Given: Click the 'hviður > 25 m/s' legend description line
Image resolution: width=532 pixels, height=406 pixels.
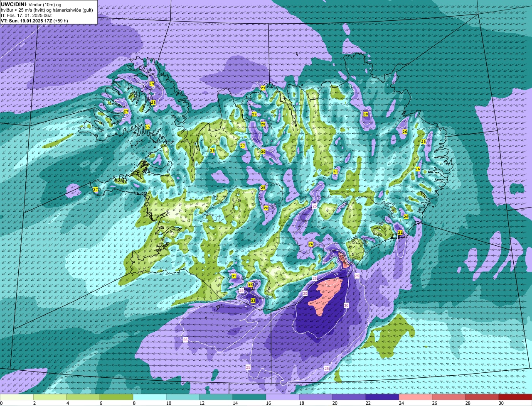Looking at the screenshot, I should [x=47, y=10].
